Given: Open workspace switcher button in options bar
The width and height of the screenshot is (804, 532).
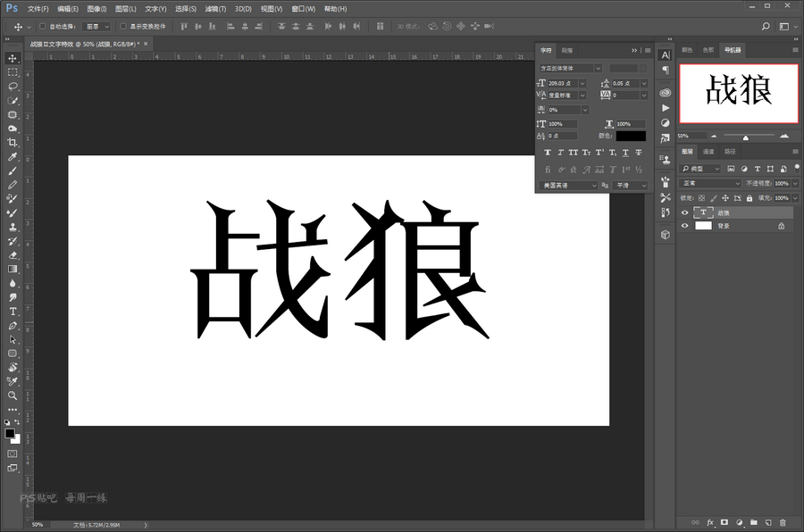Looking at the screenshot, I should click(x=784, y=27).
